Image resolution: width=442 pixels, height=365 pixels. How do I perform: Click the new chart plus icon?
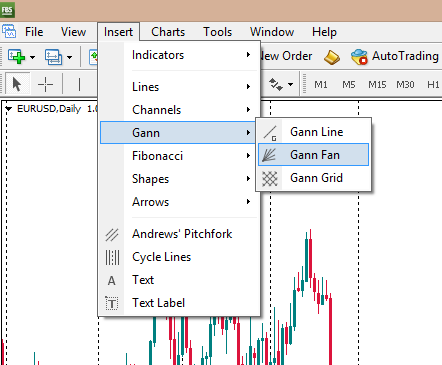tap(16, 56)
